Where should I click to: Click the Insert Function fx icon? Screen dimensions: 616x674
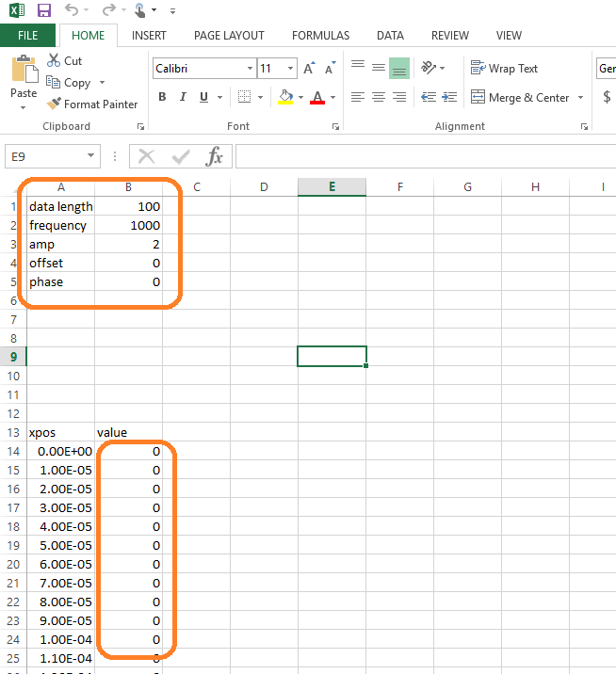click(x=214, y=156)
